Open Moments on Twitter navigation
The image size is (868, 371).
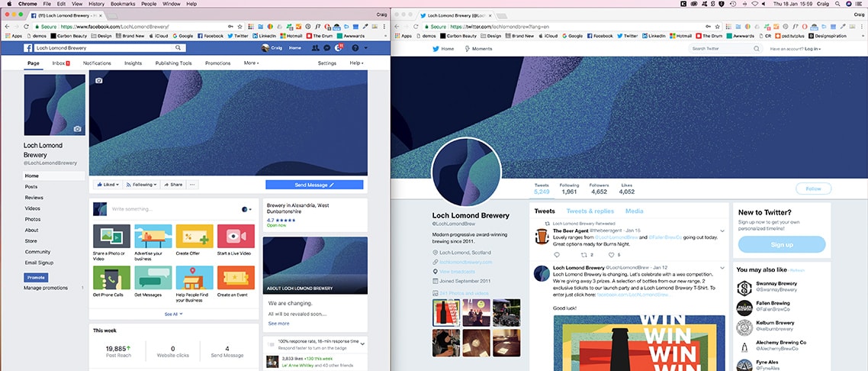(478, 49)
